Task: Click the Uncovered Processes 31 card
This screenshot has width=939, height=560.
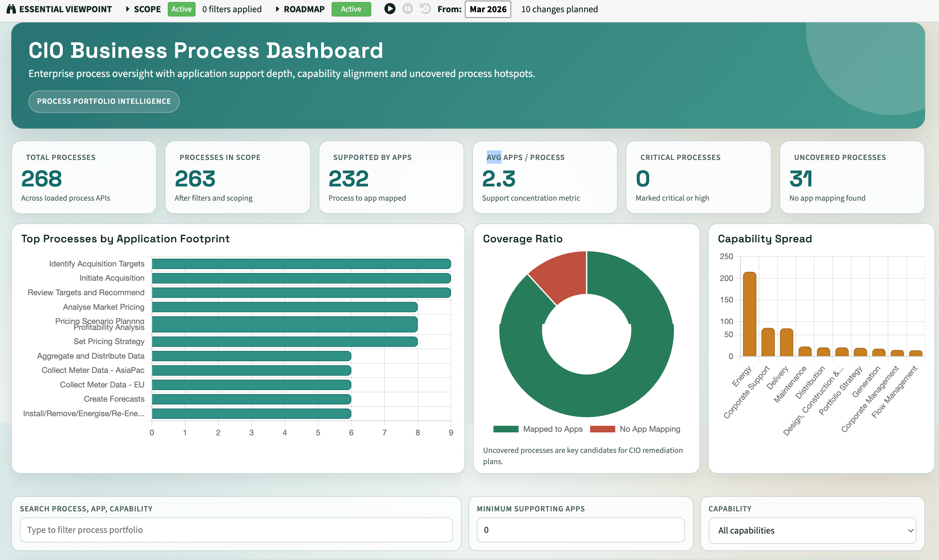Action: [852, 177]
